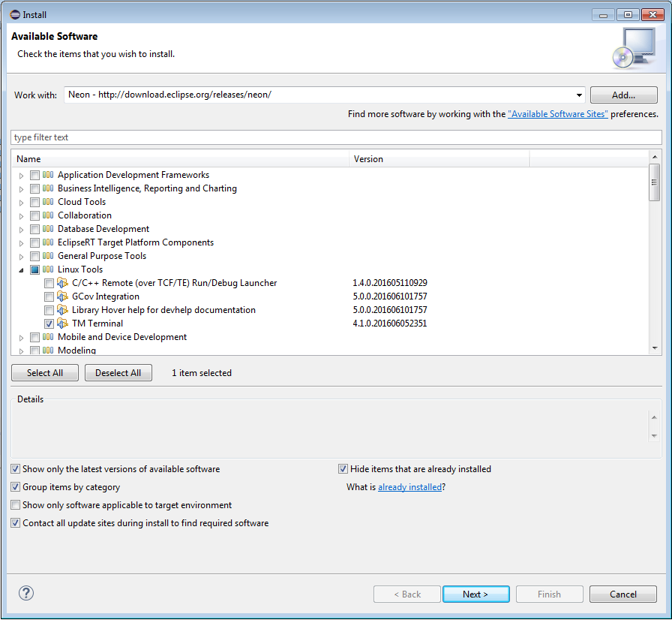
Task: Expand the Cloud Tools category
Action: pyautogui.click(x=21, y=203)
